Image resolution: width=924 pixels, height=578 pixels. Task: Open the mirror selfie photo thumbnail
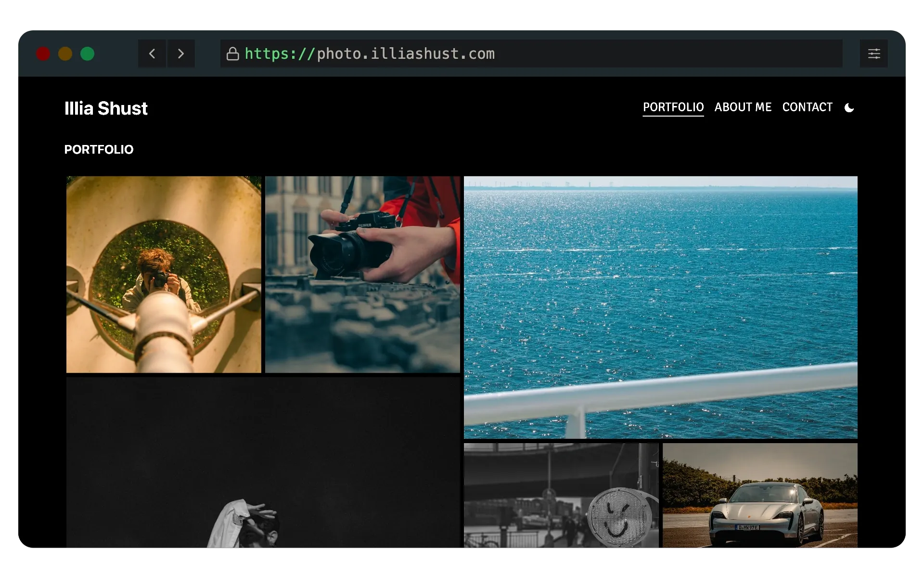click(164, 275)
